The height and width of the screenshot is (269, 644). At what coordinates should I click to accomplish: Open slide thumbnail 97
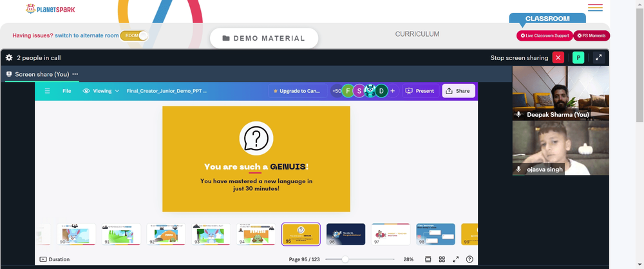391,234
